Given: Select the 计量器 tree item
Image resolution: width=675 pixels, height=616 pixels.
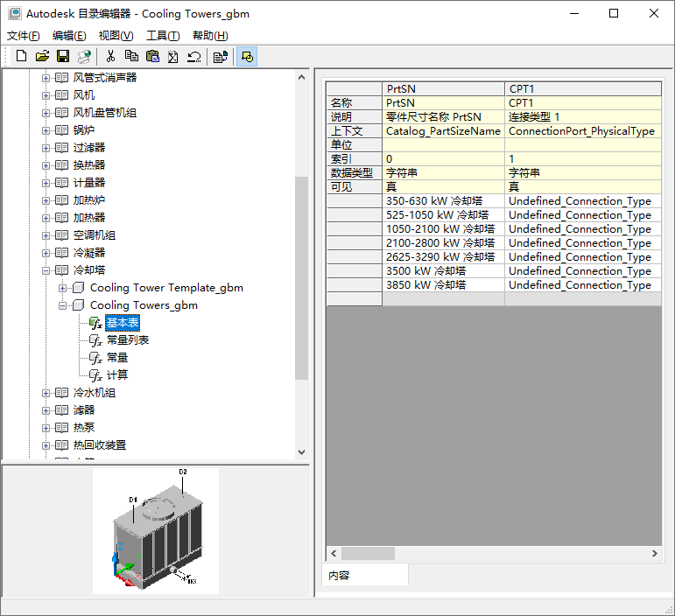Looking at the screenshot, I should (x=89, y=183).
